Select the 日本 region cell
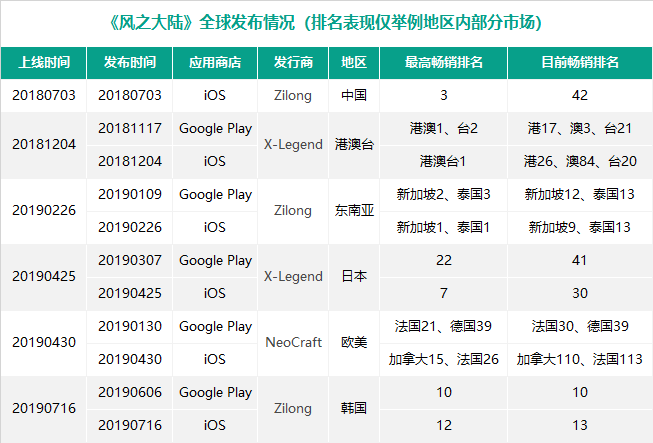The image size is (653, 443). point(353,277)
